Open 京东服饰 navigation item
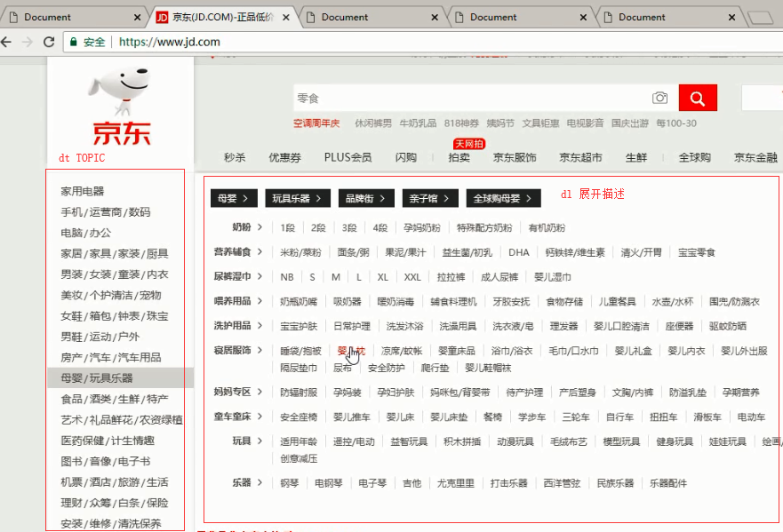 coord(515,158)
